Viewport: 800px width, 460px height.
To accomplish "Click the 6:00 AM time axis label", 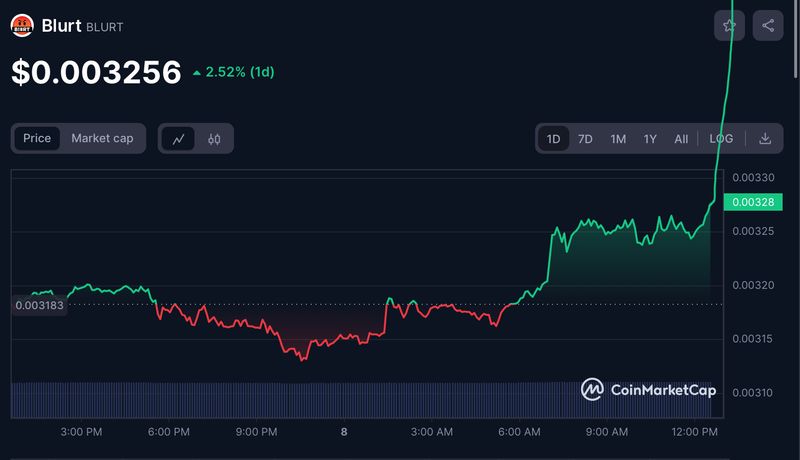I will (x=519, y=432).
